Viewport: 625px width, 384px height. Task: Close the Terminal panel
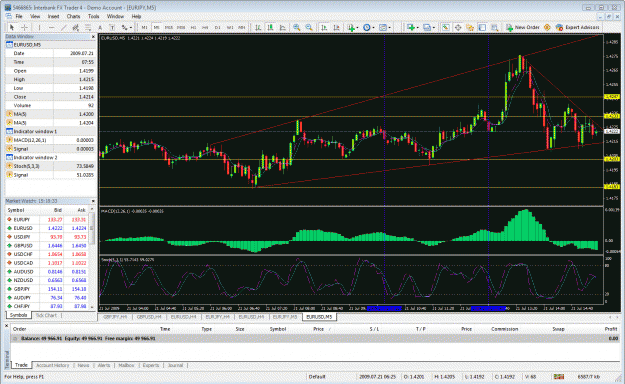[x=7, y=326]
